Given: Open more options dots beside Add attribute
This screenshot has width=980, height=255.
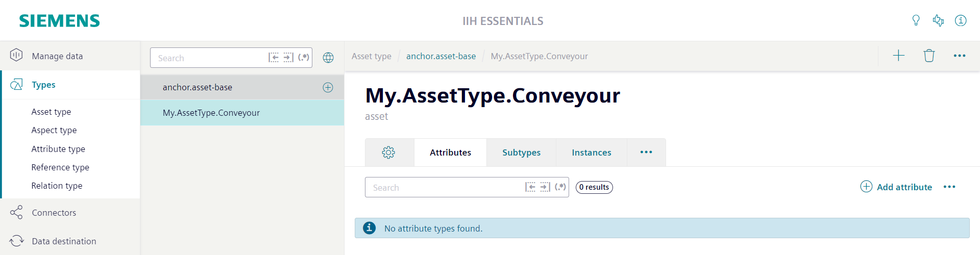Looking at the screenshot, I should pos(949,187).
